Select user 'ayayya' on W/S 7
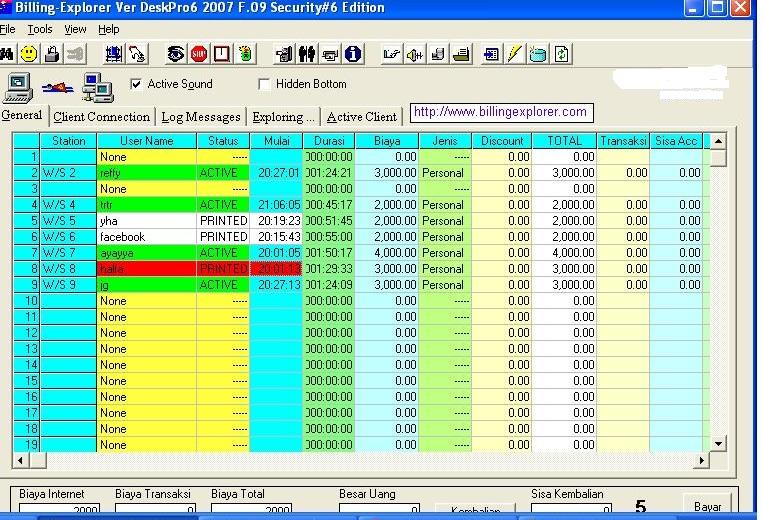Screen dimensions: 763x520 point(146,253)
